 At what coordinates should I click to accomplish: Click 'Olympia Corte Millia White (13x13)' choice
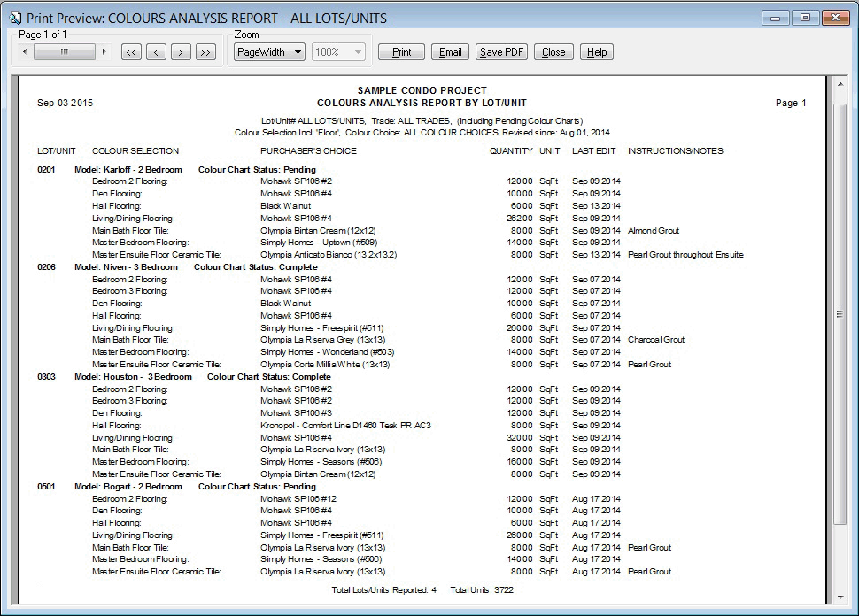325,364
